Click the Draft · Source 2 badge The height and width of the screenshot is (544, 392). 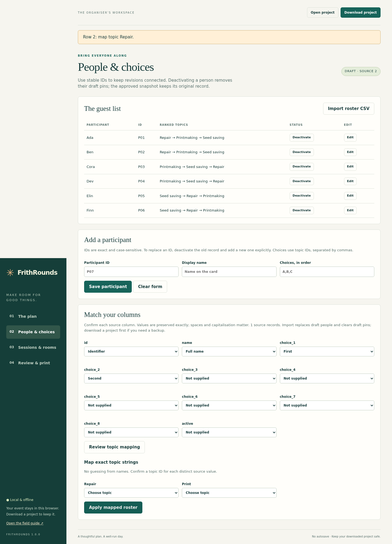pos(361,71)
